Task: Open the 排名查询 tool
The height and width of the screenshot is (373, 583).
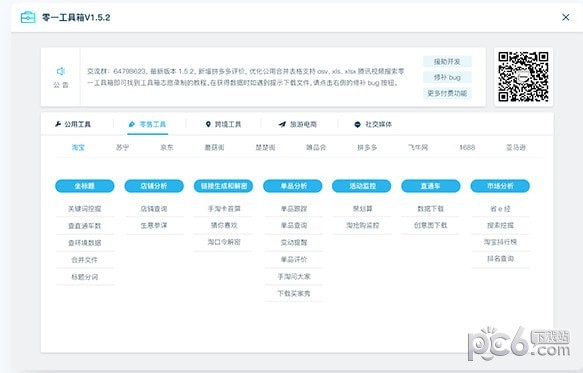Action: coord(500,258)
